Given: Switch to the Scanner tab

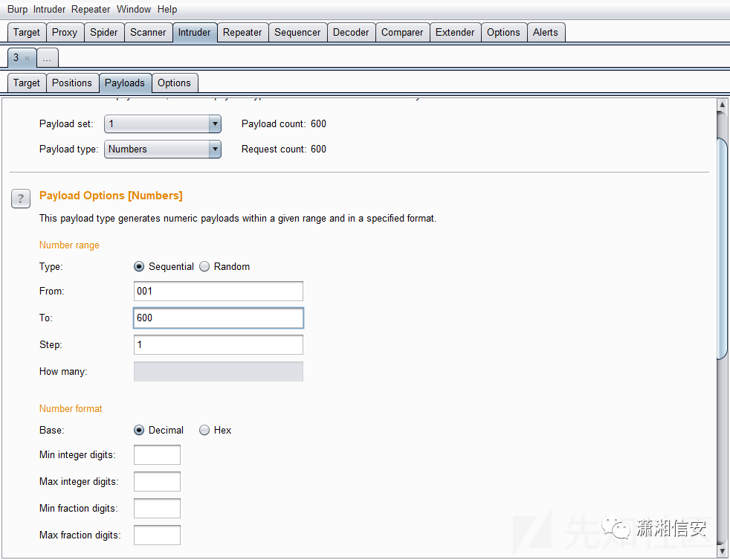Looking at the screenshot, I should click(x=148, y=33).
